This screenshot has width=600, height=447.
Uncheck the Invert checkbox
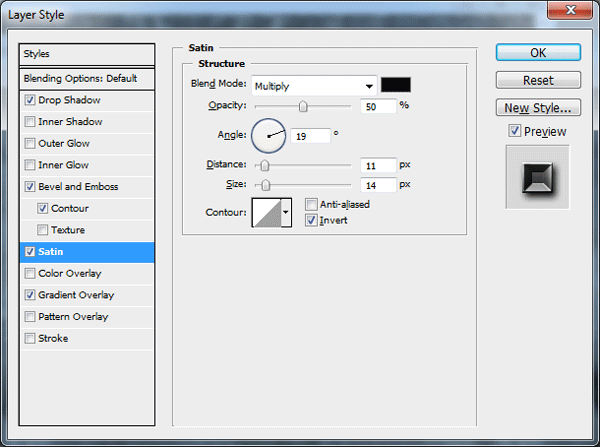tap(311, 220)
